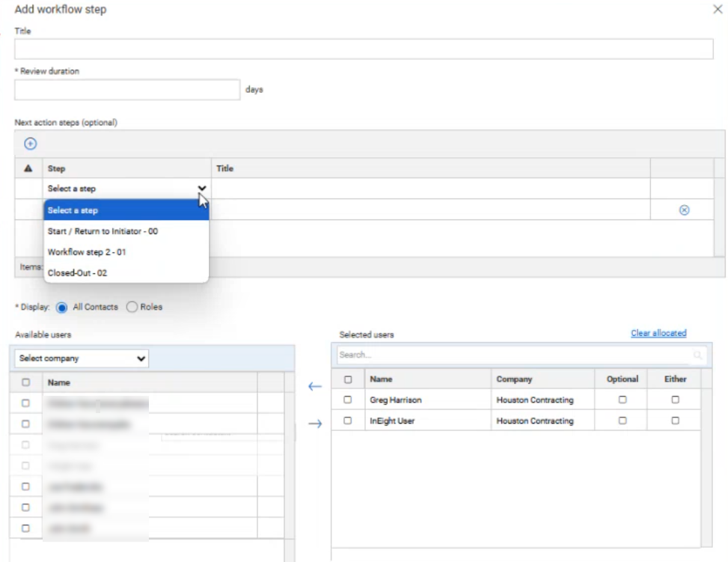Image resolution: width=728 pixels, height=562 pixels.
Task: Sort selected users by Company header
Action: tap(542, 379)
